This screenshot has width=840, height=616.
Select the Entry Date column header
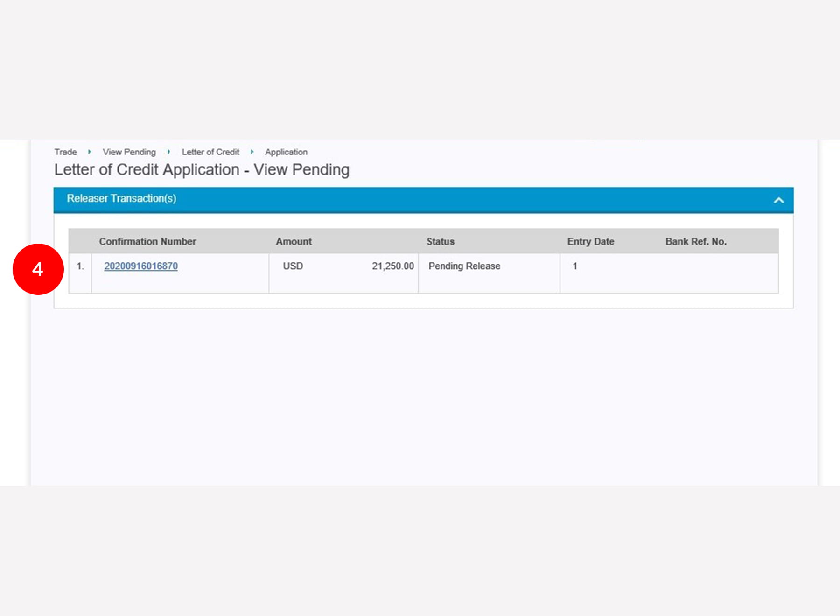590,242
